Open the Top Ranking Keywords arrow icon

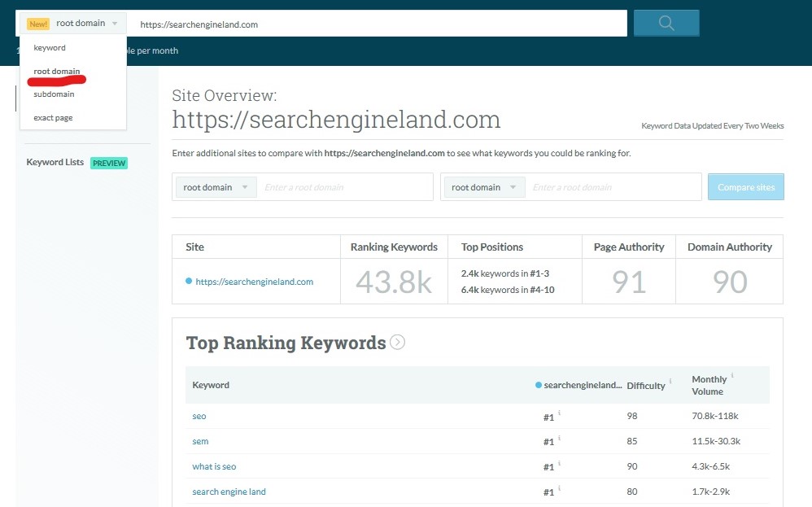(x=397, y=342)
